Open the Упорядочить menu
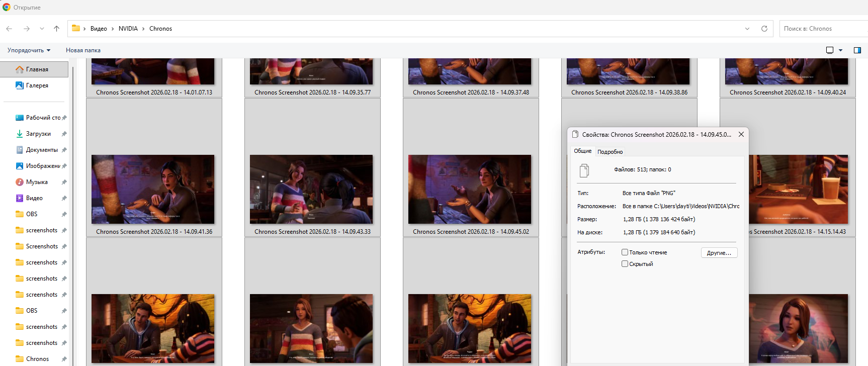This screenshot has height=366, width=868. pos(29,50)
